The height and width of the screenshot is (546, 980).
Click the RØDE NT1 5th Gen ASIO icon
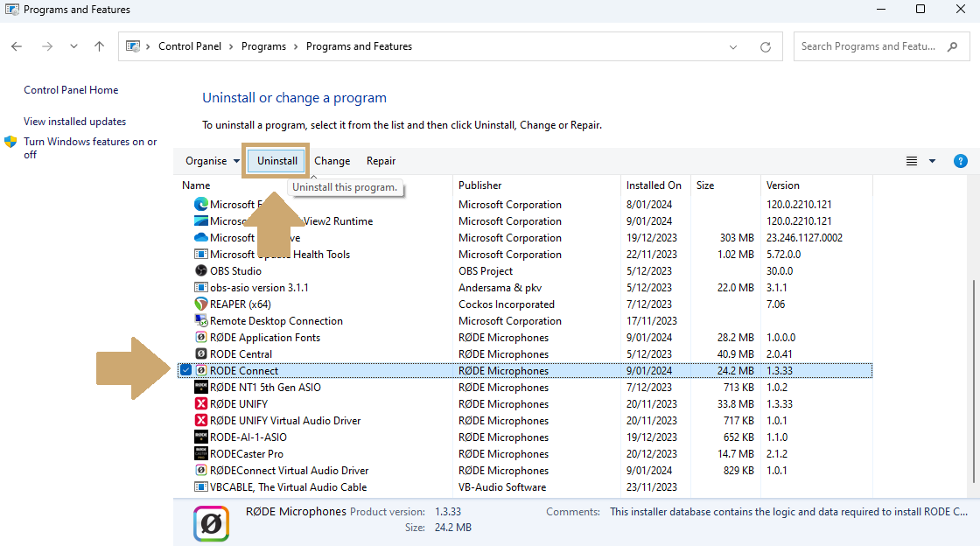coord(200,388)
